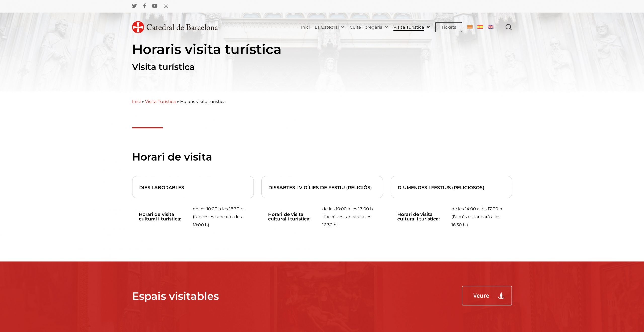Switch language to Spanish flag
Viewport: 644px width, 332px height.
coord(480,27)
